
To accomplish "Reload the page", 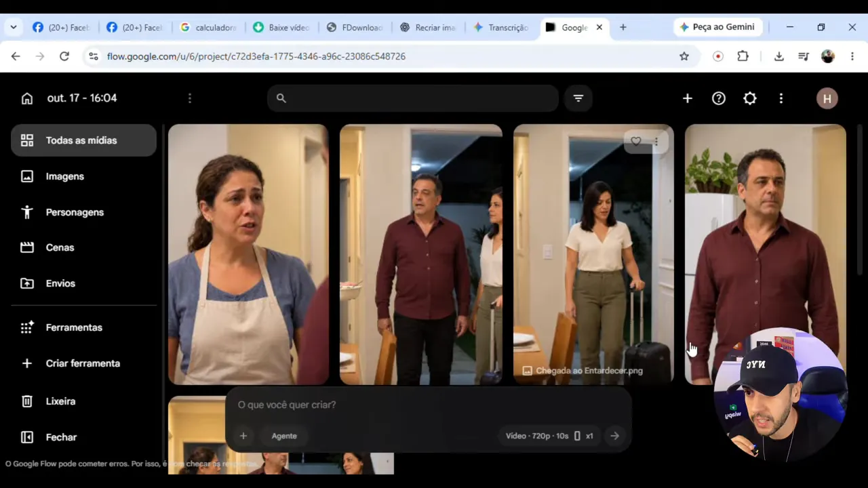I will coord(64,56).
